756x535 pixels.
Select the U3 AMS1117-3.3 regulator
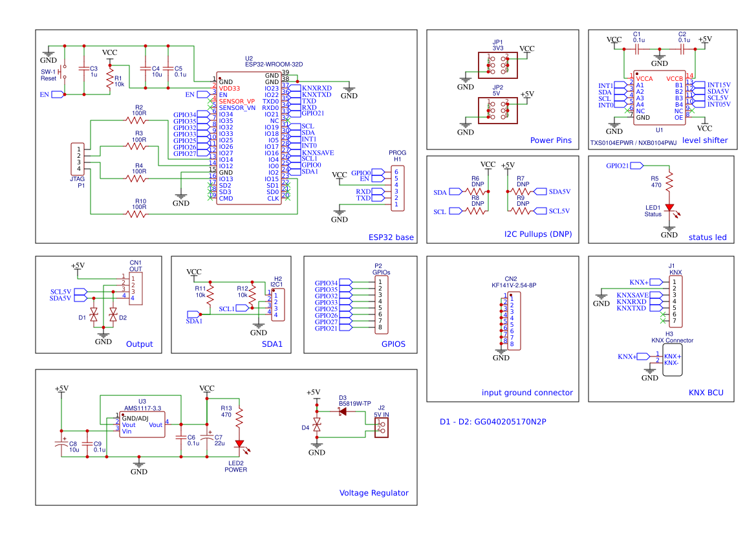click(x=142, y=424)
